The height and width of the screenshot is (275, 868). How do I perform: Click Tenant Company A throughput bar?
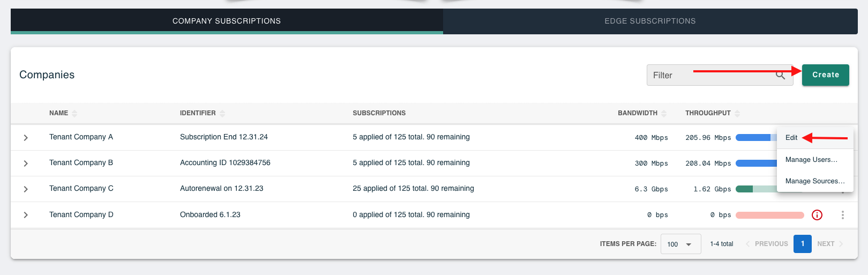[x=756, y=138]
